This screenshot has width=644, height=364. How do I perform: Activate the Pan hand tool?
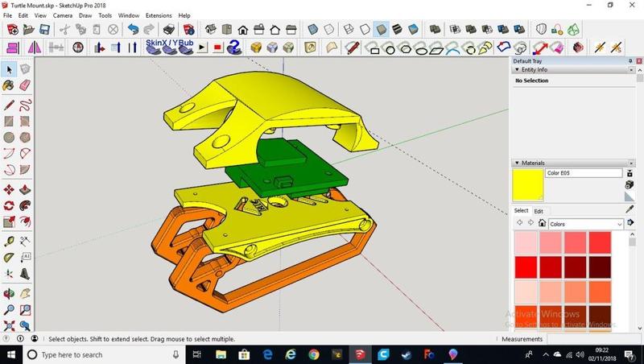[x=25, y=293]
